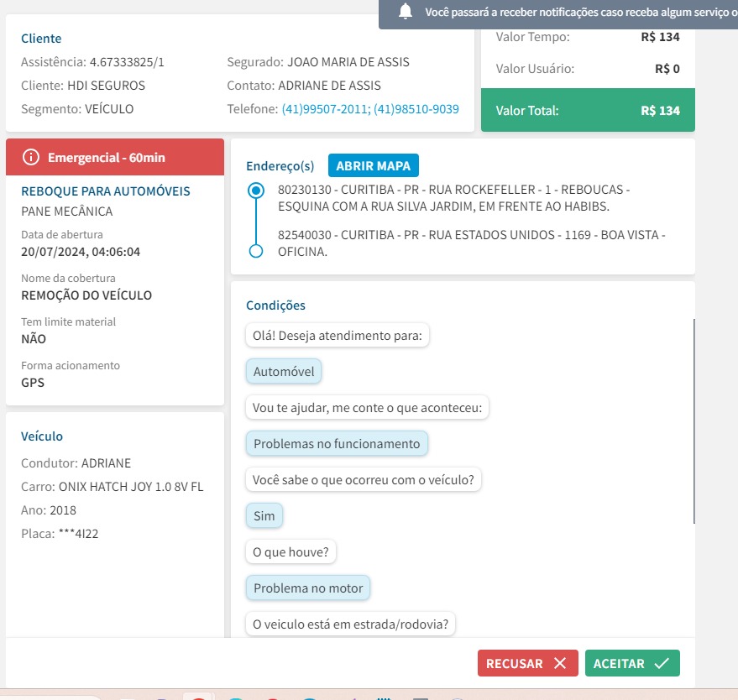Screen dimensions: 738x700
Task: Click the Valor Usuário amount R$ 0
Action: 667,69
